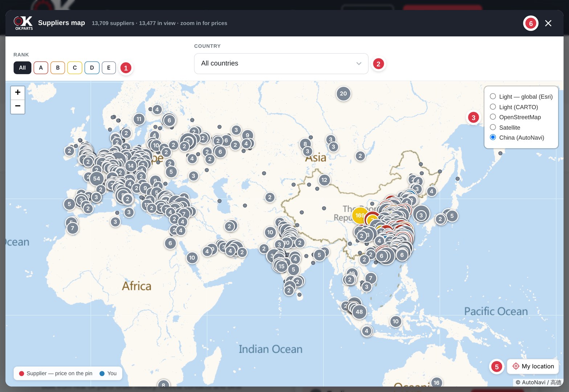Filter suppliers by rank A
The height and width of the screenshot is (392, 569).
41,68
